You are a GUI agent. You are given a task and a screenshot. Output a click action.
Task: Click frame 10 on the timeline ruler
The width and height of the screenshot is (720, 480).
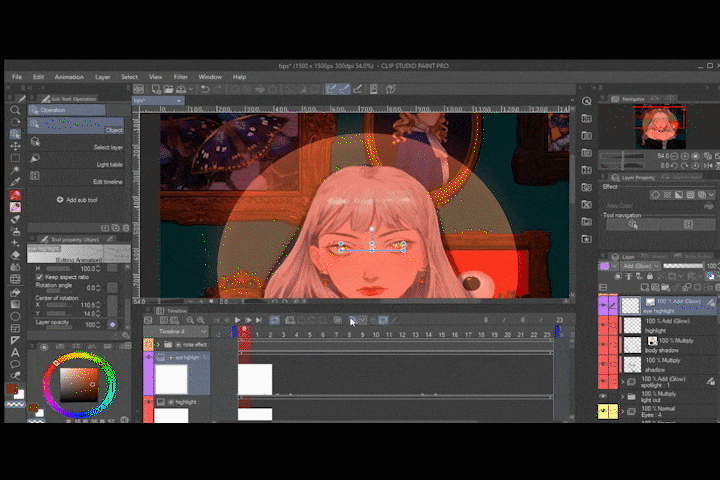click(376, 334)
